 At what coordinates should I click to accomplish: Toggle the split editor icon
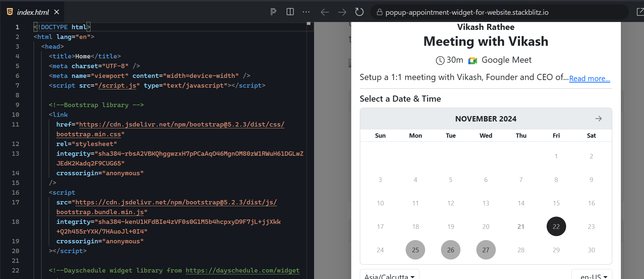click(x=290, y=12)
